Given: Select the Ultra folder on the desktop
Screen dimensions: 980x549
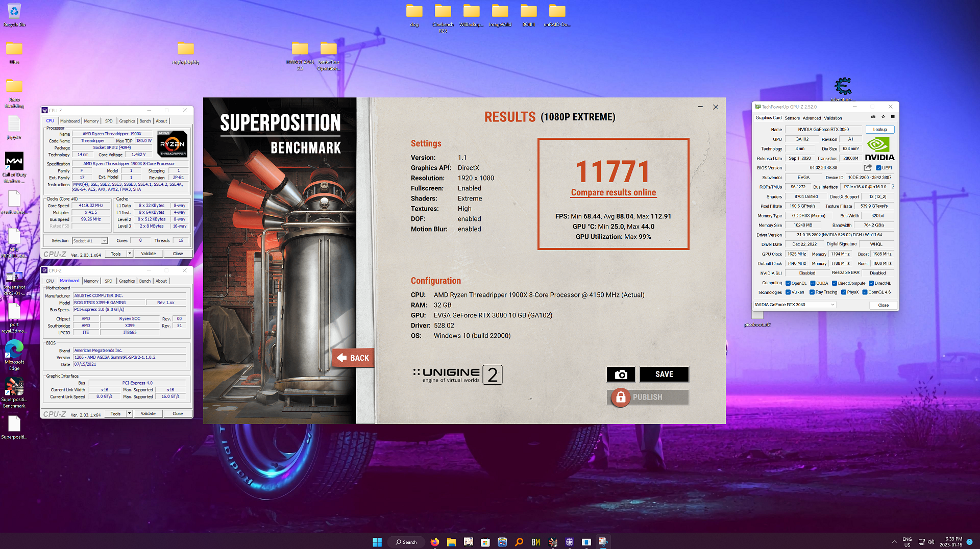Looking at the screenshot, I should click(x=14, y=53).
